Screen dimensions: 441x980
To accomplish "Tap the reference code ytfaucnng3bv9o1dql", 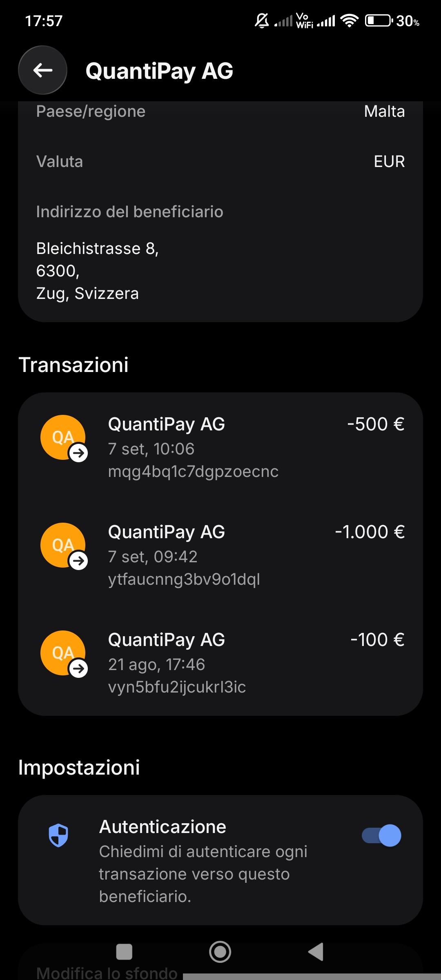I will click(x=184, y=579).
